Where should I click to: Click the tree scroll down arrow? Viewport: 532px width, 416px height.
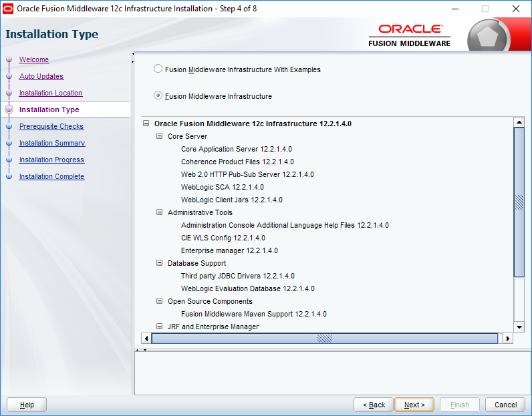pos(519,327)
